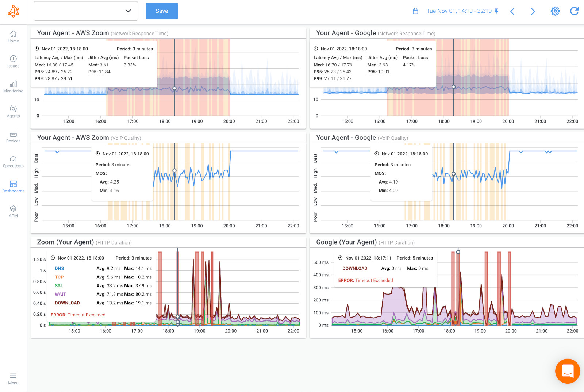
Task: Open the Agents section
Action: (13, 111)
